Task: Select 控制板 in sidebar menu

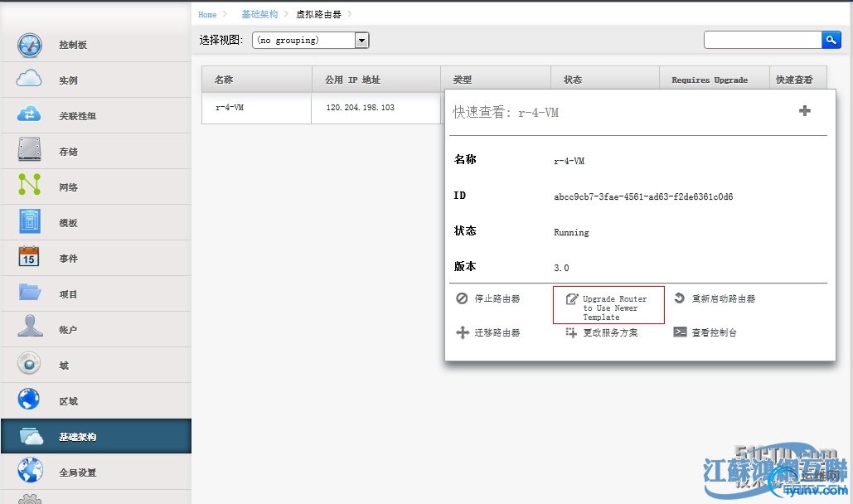Action: pyautogui.click(x=96, y=45)
